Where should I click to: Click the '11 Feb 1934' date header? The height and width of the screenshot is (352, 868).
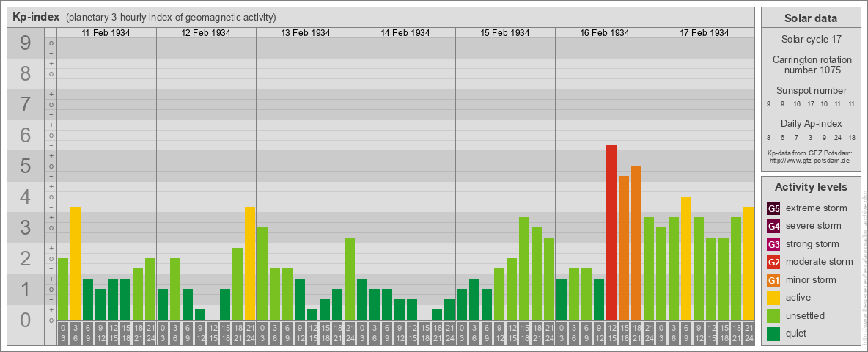coord(106,33)
